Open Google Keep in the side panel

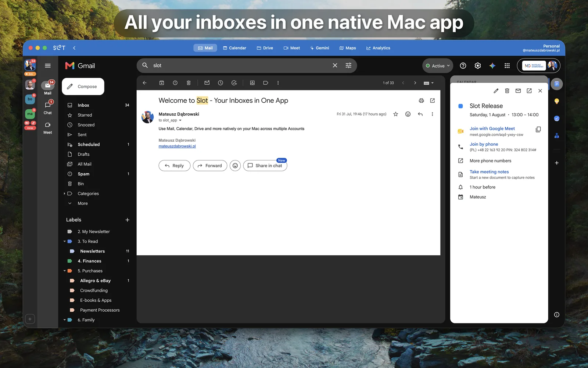pos(557,101)
